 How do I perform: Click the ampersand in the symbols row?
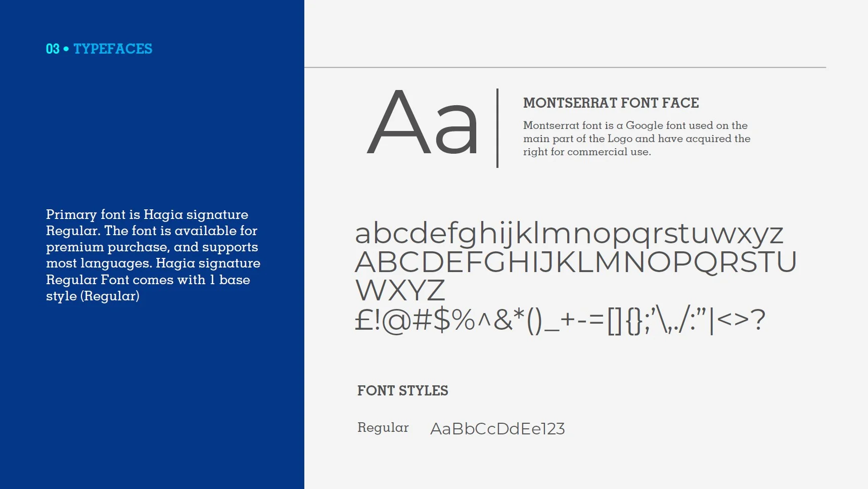click(502, 320)
